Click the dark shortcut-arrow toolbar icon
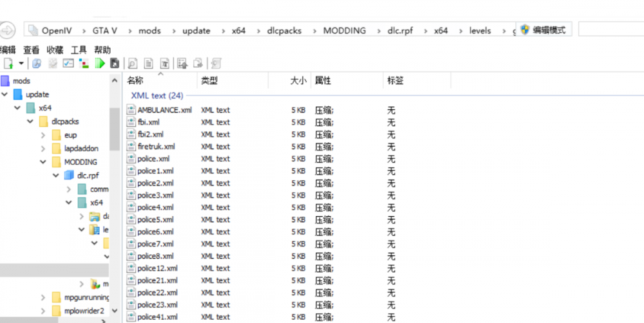 point(115,63)
